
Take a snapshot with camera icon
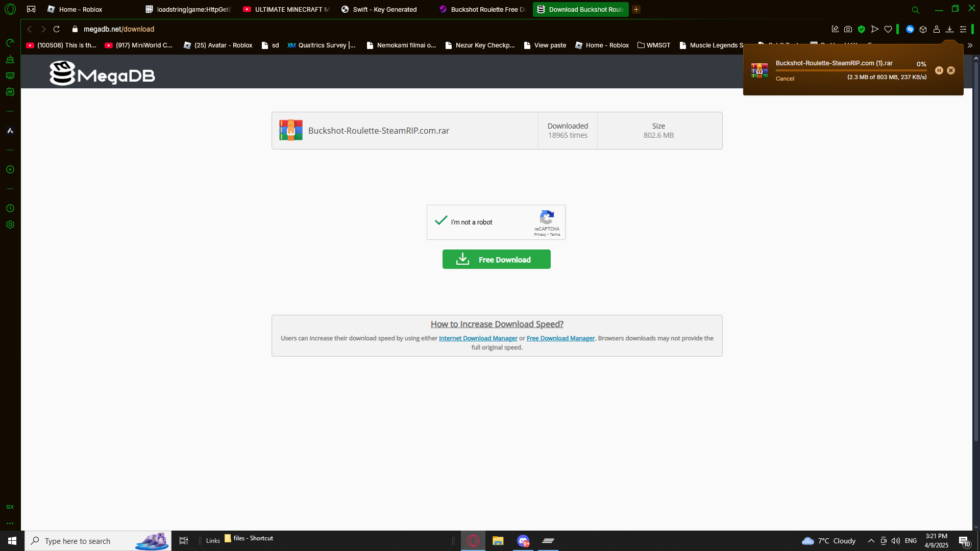pos(848,29)
